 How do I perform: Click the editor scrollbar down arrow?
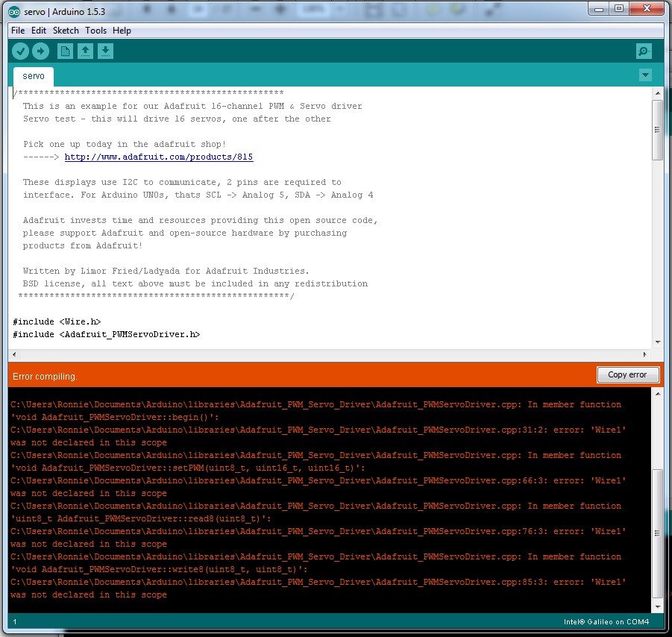coord(657,342)
